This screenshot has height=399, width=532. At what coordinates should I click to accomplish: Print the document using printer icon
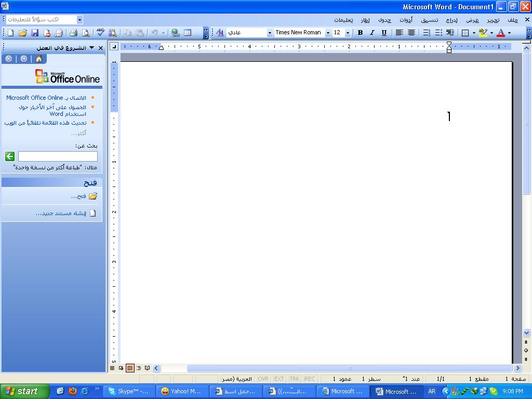(x=73, y=33)
